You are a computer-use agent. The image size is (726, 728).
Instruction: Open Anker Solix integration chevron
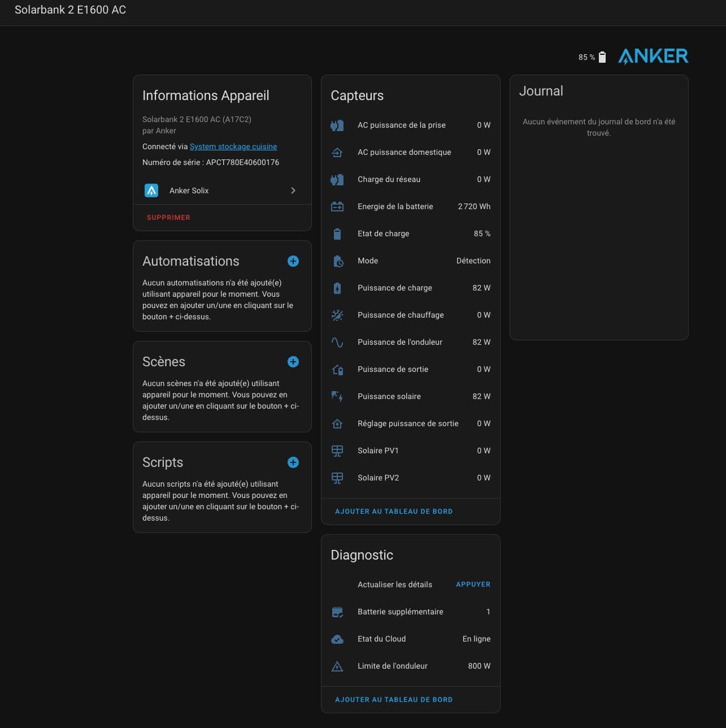coord(293,190)
